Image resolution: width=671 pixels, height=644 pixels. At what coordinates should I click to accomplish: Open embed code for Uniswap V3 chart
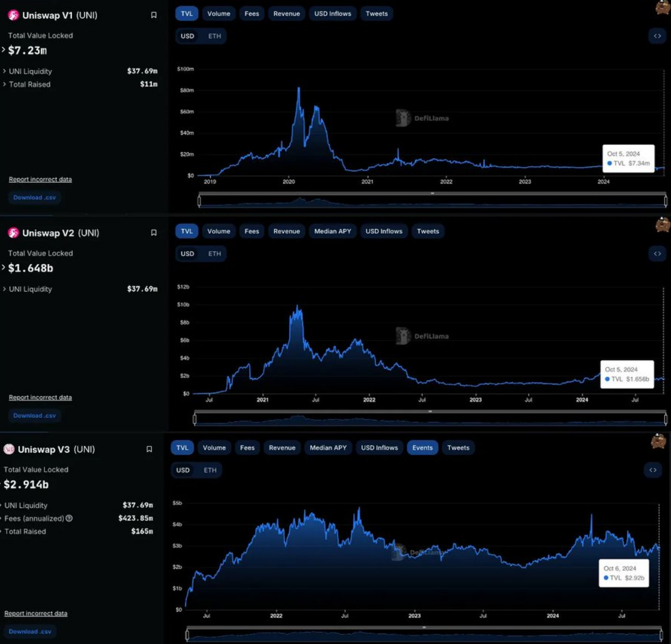click(653, 470)
